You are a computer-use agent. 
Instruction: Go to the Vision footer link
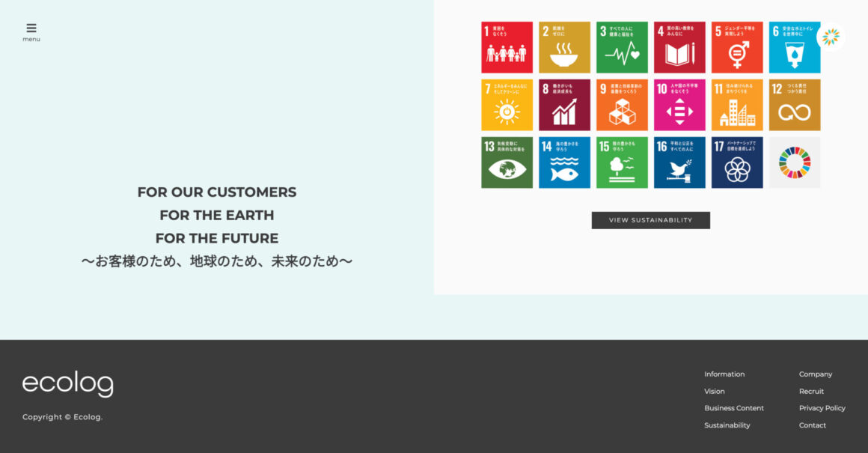click(714, 391)
